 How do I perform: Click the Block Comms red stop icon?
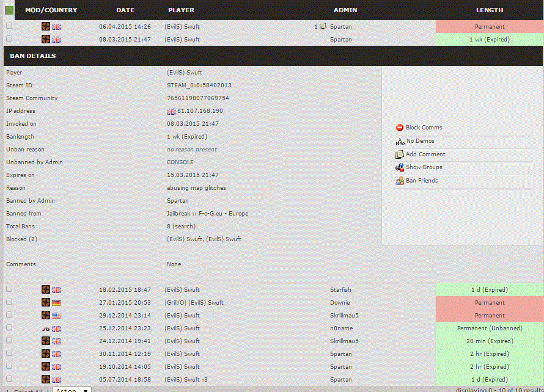(400, 128)
